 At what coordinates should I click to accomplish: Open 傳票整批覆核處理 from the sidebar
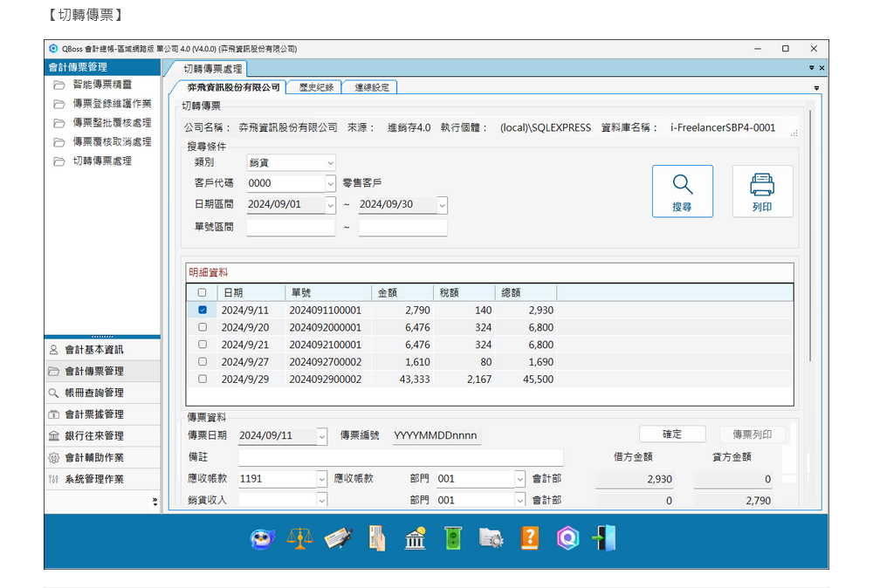[112, 122]
